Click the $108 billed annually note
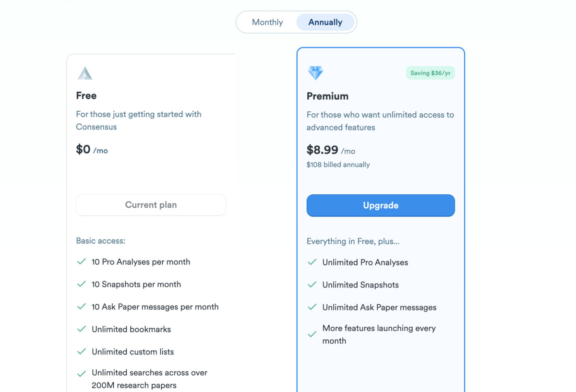The height and width of the screenshot is (392, 576). pyautogui.click(x=338, y=165)
